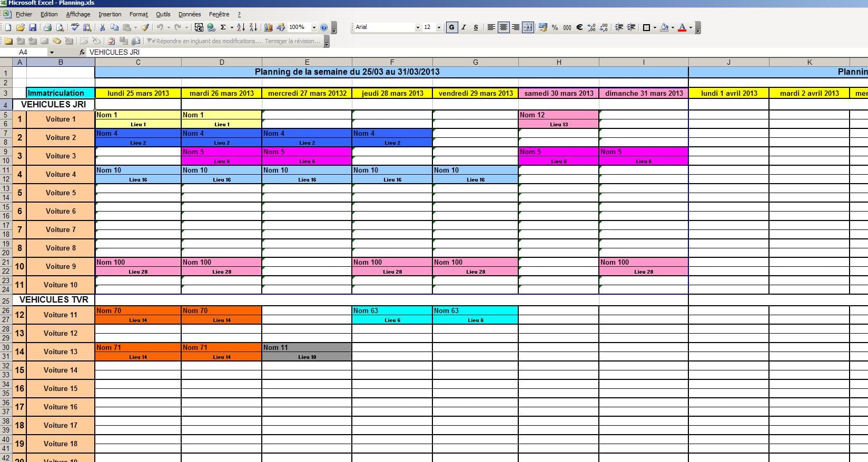Screen dimensions: 868x462
Task: Decrease decimal places
Action: (604, 27)
